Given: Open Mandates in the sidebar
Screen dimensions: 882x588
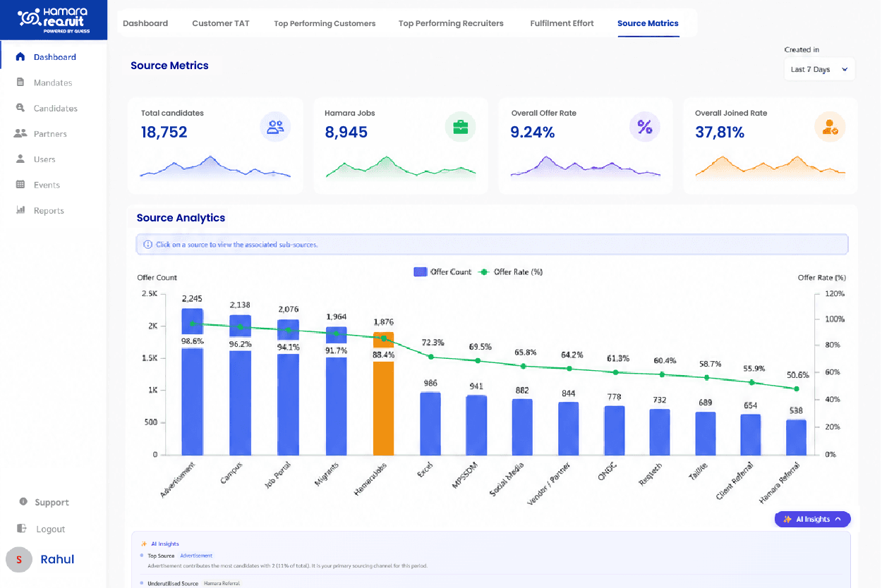Looking at the screenshot, I should [x=53, y=82].
